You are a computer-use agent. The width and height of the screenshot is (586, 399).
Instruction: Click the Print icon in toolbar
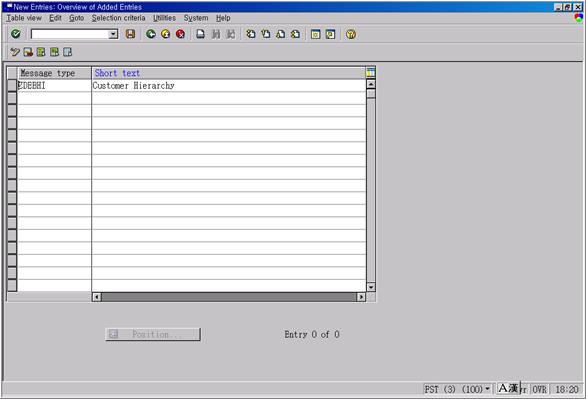click(x=201, y=34)
